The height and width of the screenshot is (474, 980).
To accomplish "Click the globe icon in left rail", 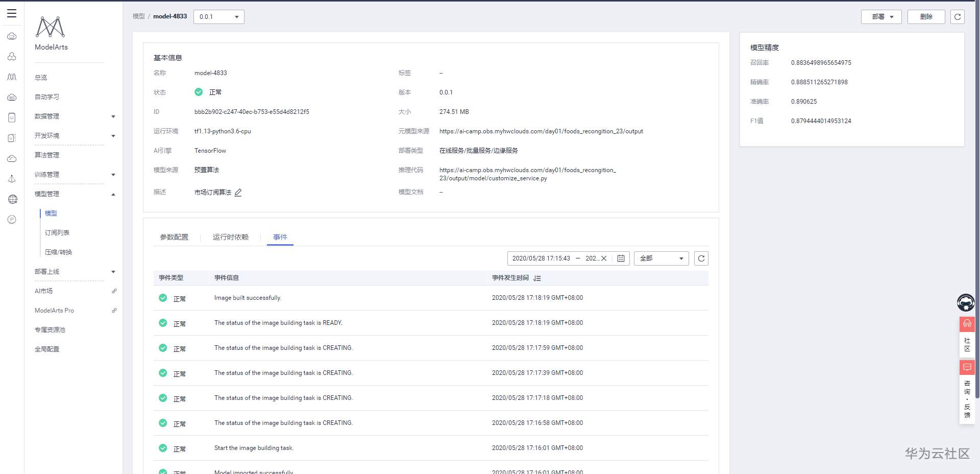I will point(13,199).
